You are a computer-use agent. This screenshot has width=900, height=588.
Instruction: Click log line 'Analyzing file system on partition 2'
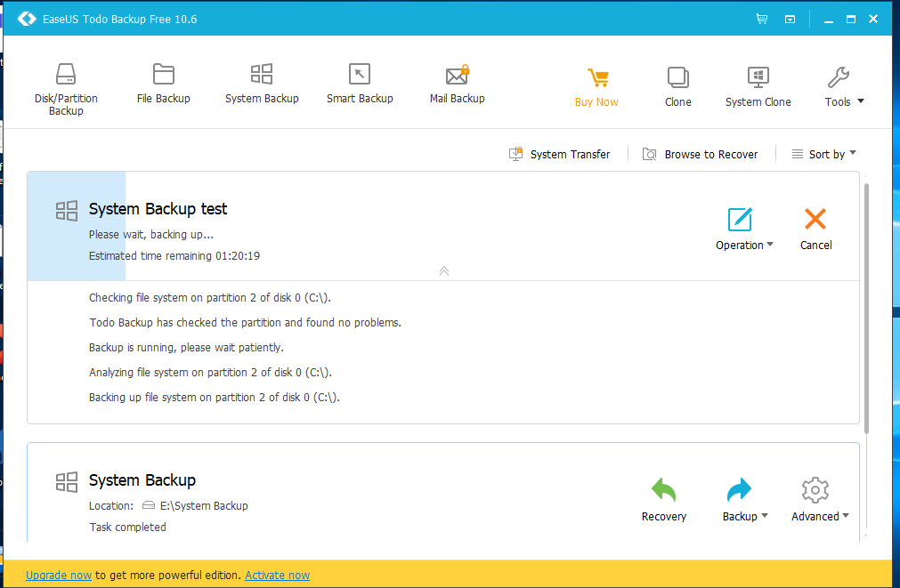[x=211, y=373]
